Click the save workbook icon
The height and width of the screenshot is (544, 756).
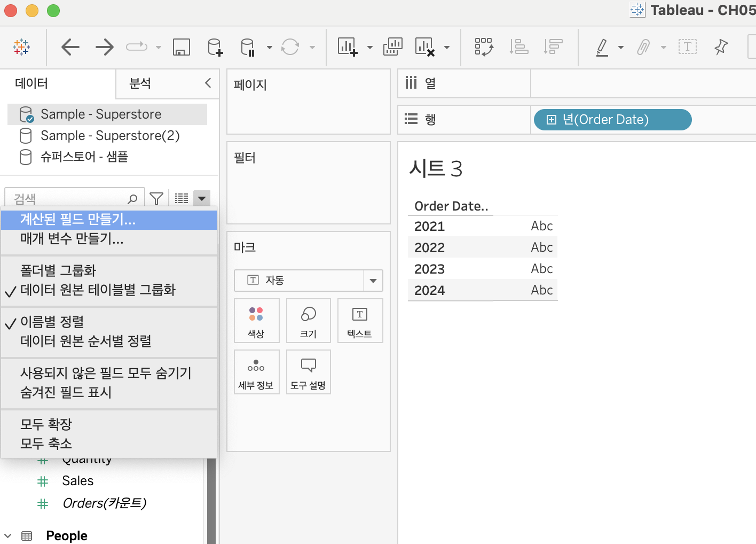182,47
